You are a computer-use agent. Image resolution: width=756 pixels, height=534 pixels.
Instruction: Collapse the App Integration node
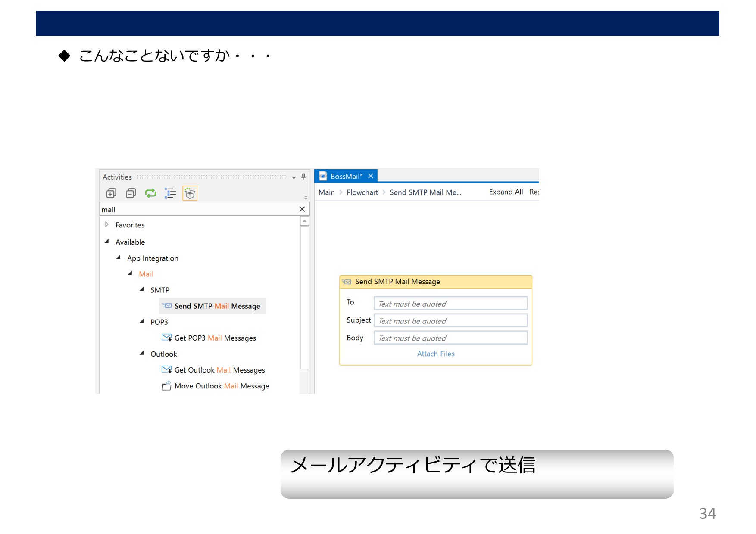[119, 258]
